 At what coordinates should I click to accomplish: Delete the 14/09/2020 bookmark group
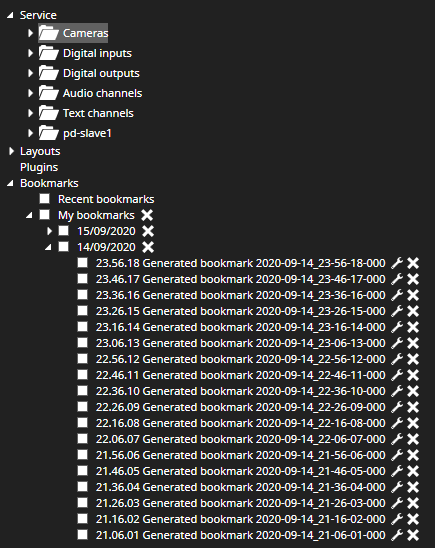[148, 247]
